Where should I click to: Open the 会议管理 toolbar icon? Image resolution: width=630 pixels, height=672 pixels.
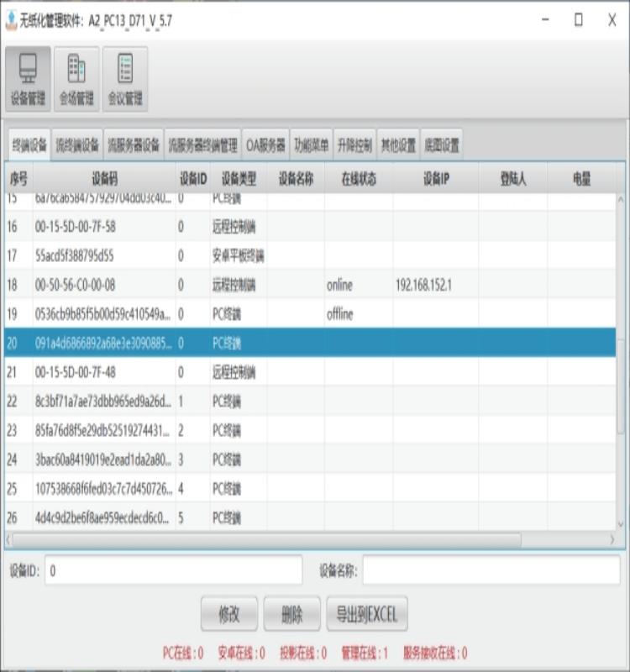125,79
